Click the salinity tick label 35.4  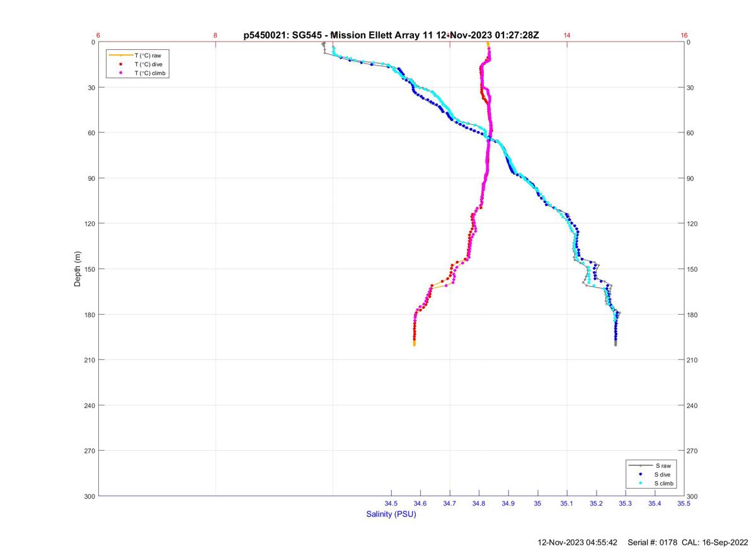click(655, 504)
